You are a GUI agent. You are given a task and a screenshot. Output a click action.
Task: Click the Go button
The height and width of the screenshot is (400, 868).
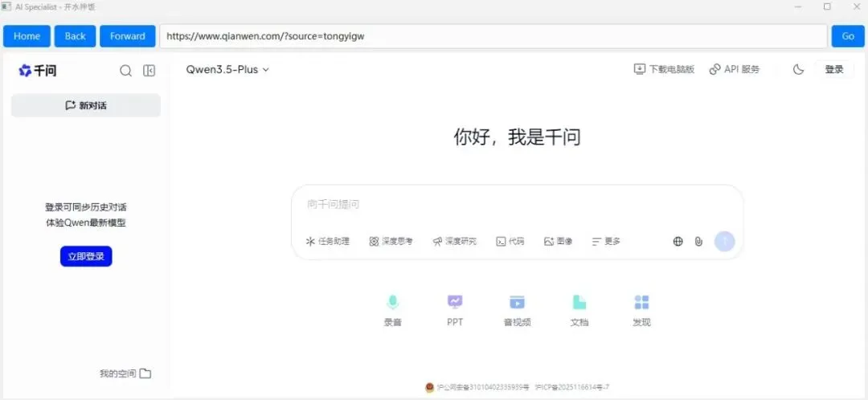[848, 36]
